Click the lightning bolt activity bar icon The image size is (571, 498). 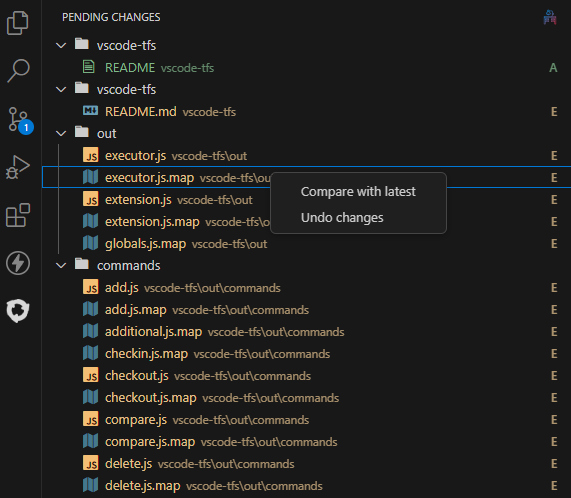(x=17, y=263)
